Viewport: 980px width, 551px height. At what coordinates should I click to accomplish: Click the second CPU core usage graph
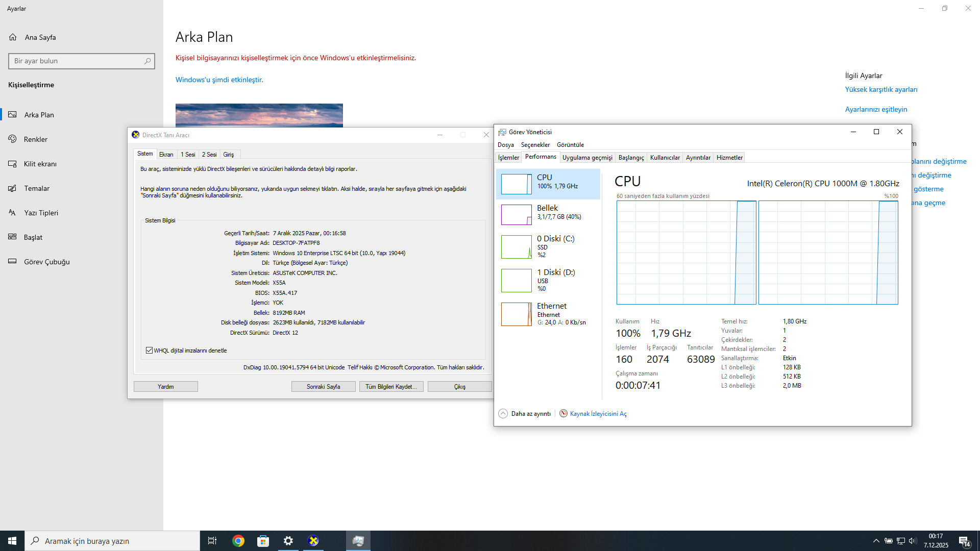[x=828, y=253]
